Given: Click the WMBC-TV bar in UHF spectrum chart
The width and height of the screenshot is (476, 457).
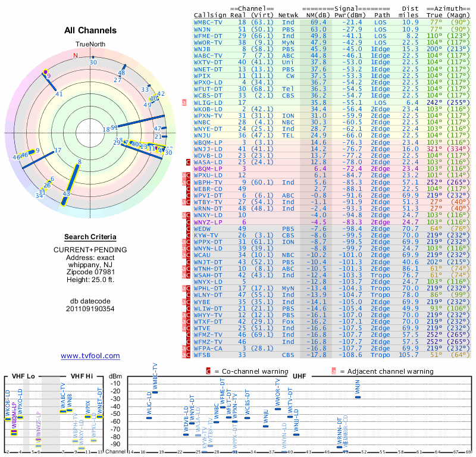Looking at the screenshot, I should tap(155, 392).
